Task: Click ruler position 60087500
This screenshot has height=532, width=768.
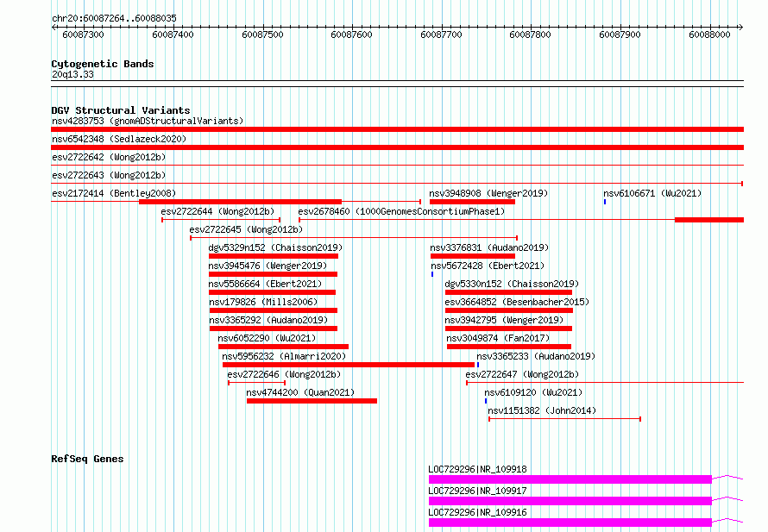Action: click(x=262, y=34)
